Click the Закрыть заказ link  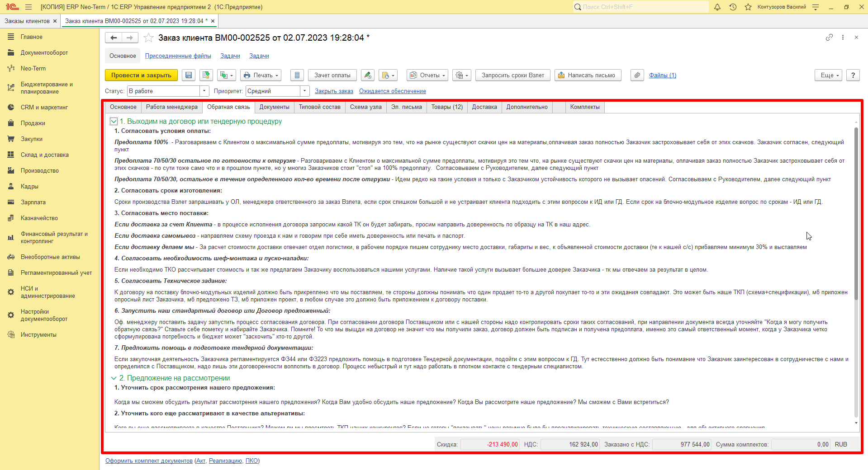pyautogui.click(x=334, y=91)
